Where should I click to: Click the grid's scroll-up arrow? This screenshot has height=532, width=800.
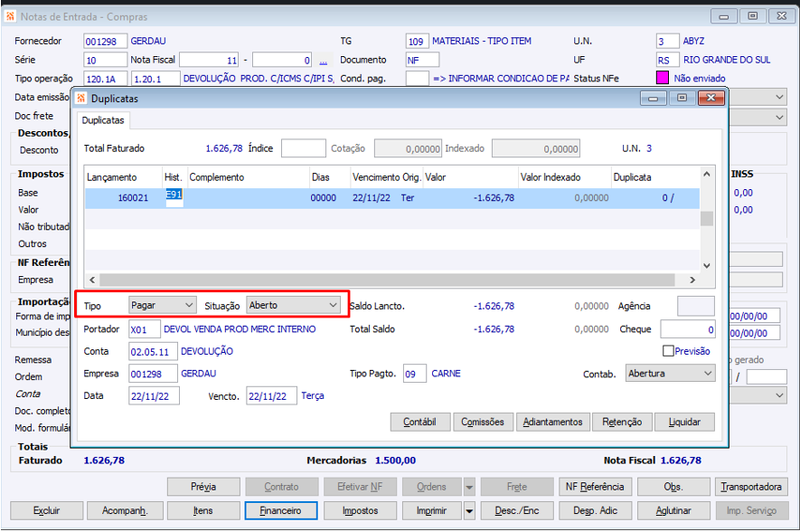pos(707,174)
